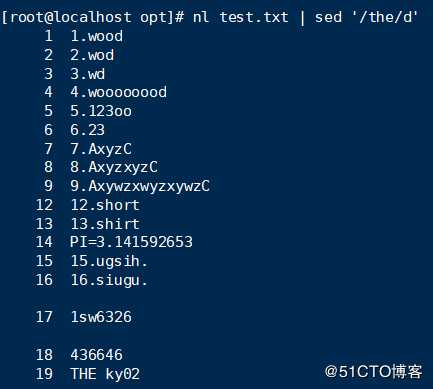Click the @51CTO博客 watermark
Image resolution: width=433 pixels, height=389 pixels.
tap(374, 371)
